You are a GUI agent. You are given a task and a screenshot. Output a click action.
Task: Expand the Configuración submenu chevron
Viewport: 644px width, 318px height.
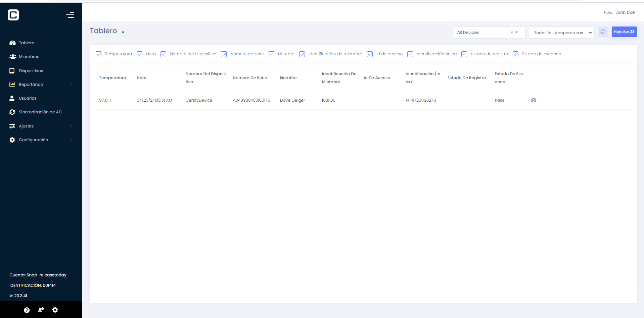(x=71, y=140)
